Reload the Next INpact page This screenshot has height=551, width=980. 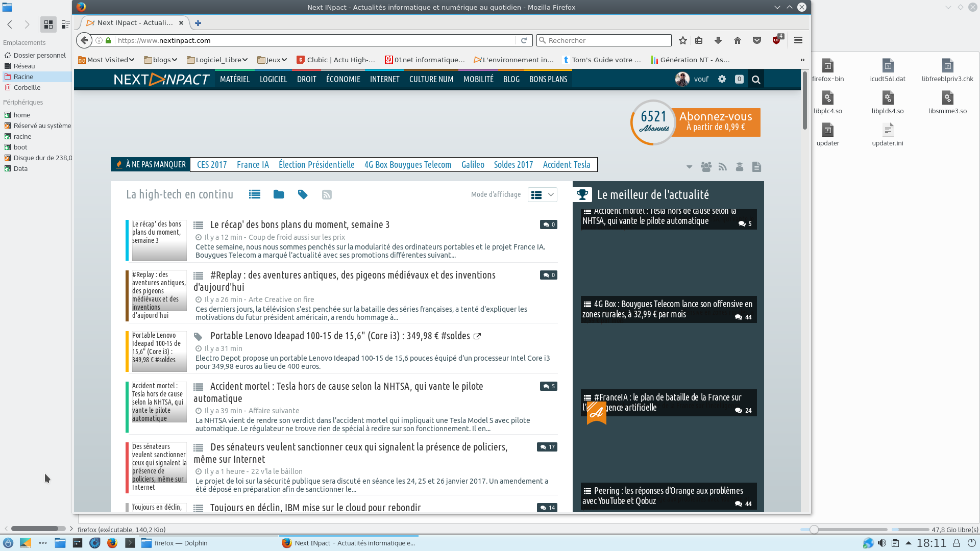point(524,40)
